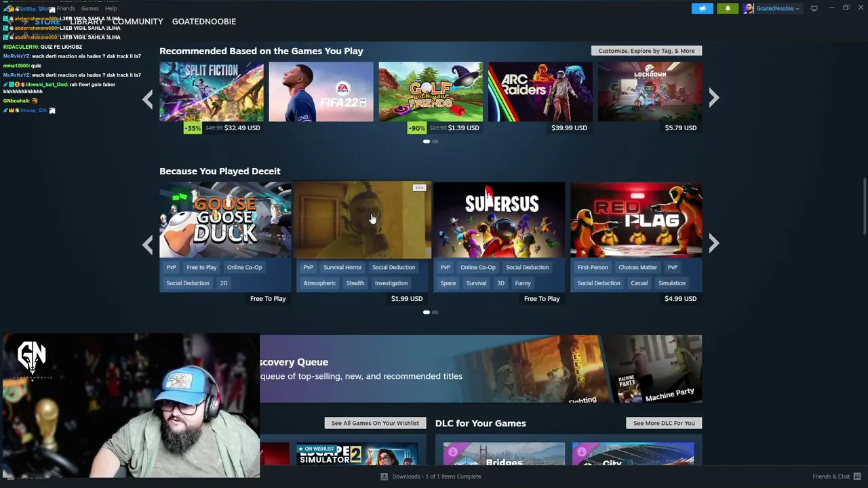Click the $5.79 USD price of Lockdown Protocol
This screenshot has width=868, height=488.
coord(681,127)
